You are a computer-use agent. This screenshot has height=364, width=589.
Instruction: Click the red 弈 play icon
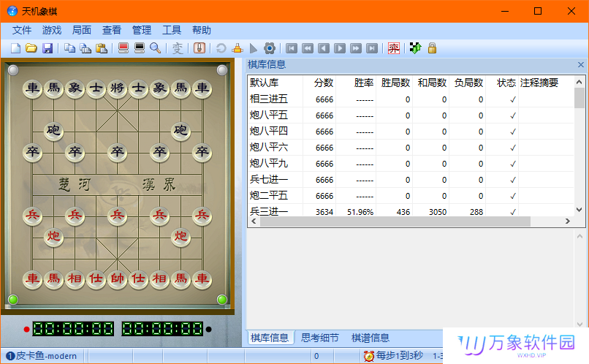pos(394,48)
